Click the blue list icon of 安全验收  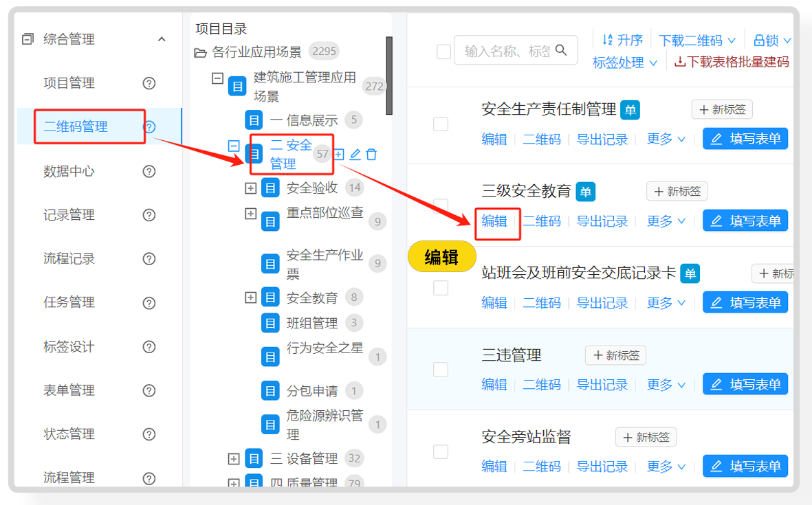click(x=270, y=188)
